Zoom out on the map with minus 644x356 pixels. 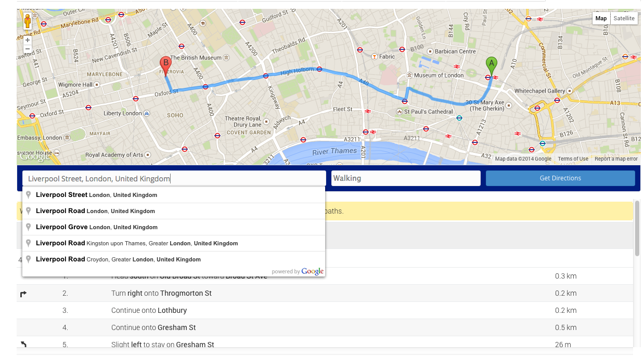coord(28,49)
